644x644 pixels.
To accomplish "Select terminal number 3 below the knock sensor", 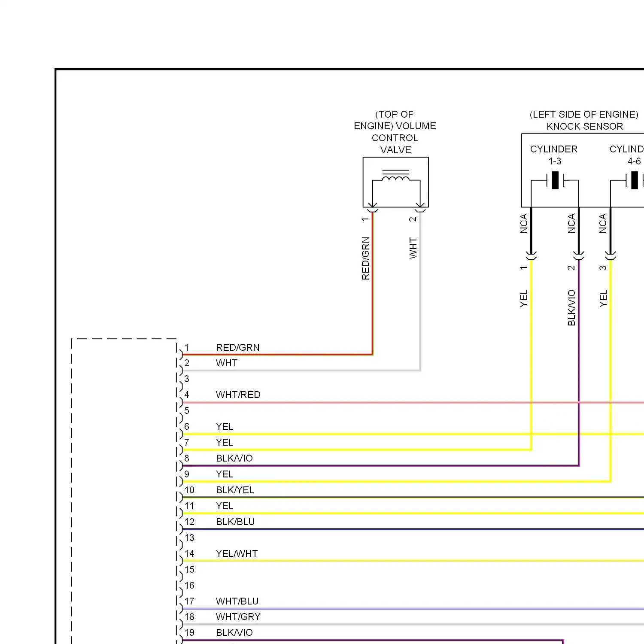I will (603, 268).
